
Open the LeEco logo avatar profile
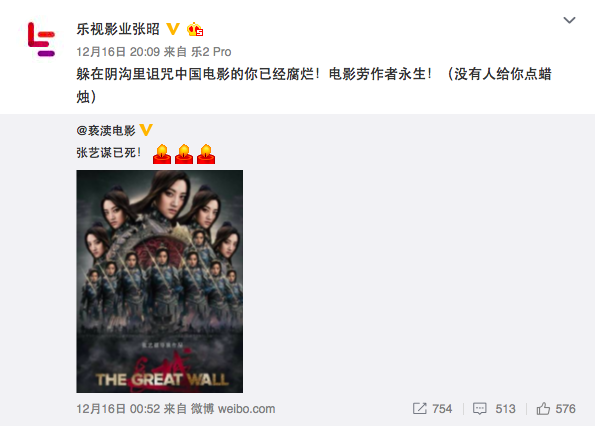[41, 39]
